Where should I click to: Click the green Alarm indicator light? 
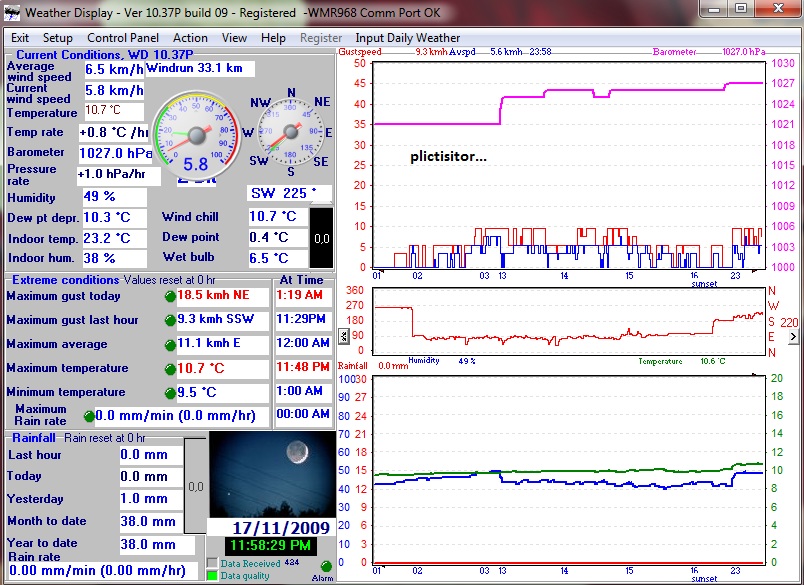pyautogui.click(x=326, y=566)
